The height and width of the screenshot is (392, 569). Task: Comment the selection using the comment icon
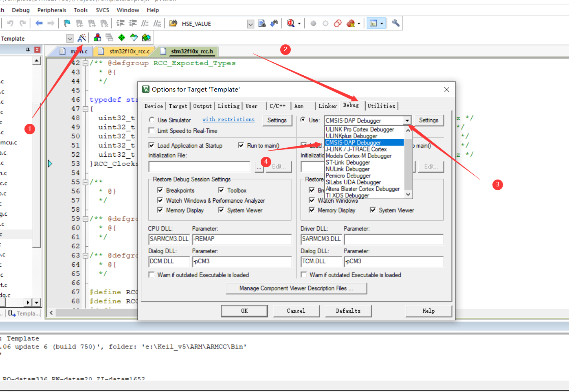(145, 23)
